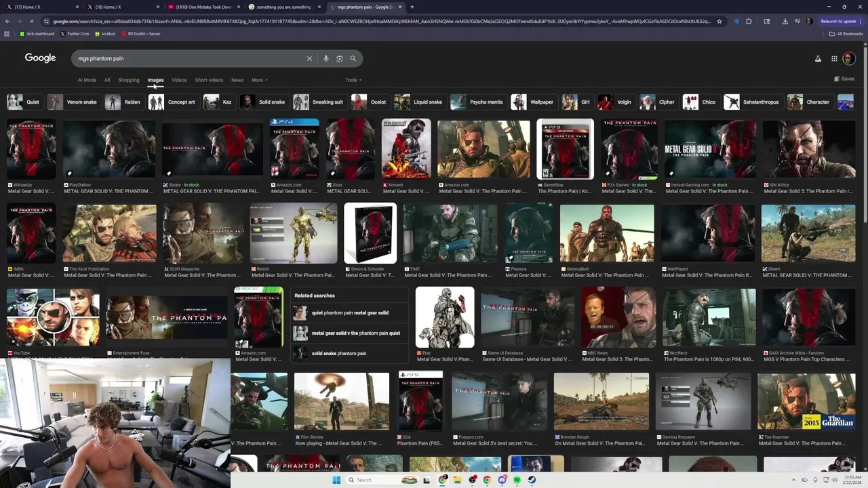The width and height of the screenshot is (868, 488).
Task: Switch to Short videos tab
Action: point(209,80)
